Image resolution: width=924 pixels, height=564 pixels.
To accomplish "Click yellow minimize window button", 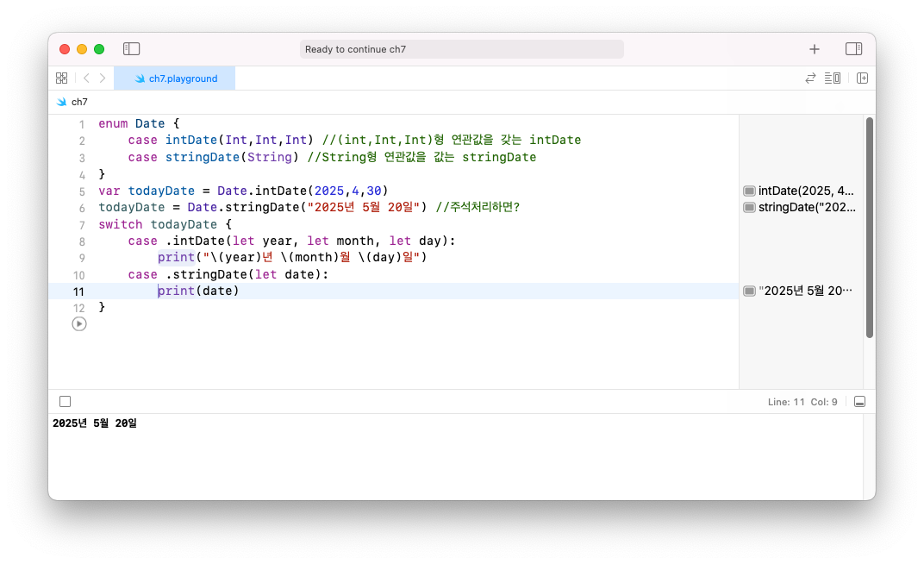I will (x=82, y=49).
